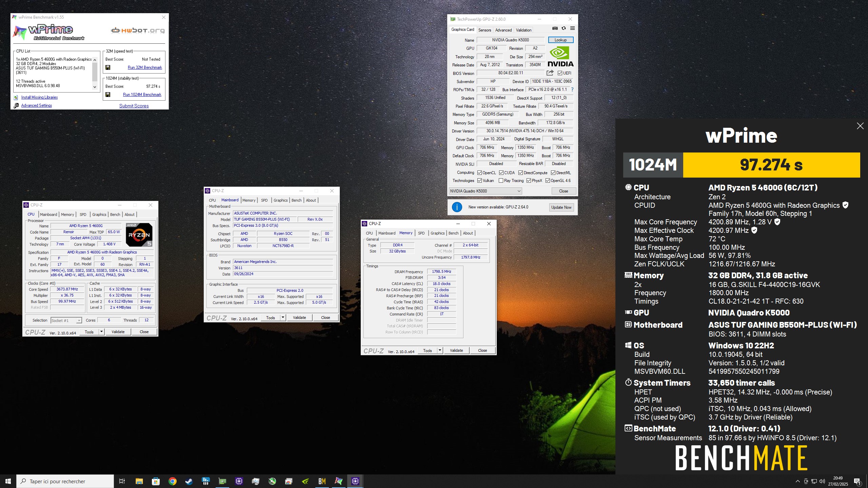Launch Google Chrome from the taskbar
Screen dimensions: 868x488
172,481
